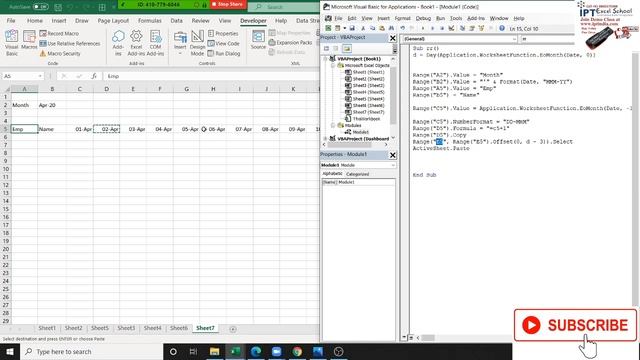Open Microsoft Edge from the taskbar

tap(256, 351)
